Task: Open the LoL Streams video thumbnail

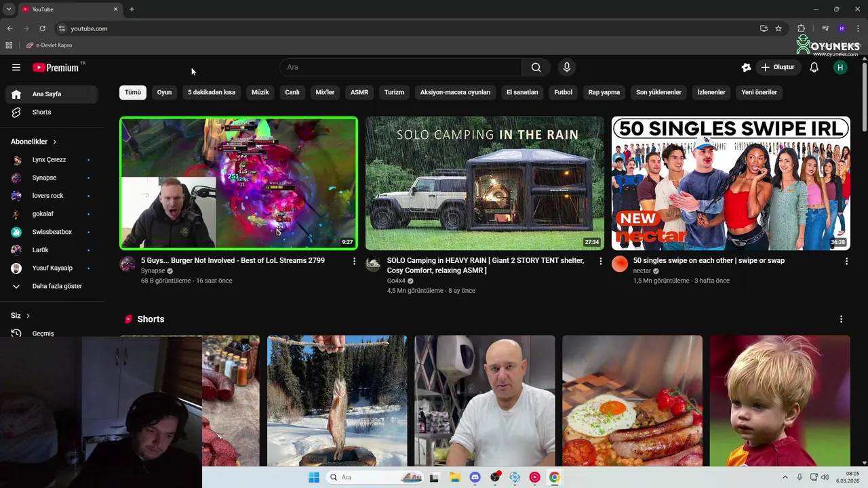Action: [x=239, y=184]
